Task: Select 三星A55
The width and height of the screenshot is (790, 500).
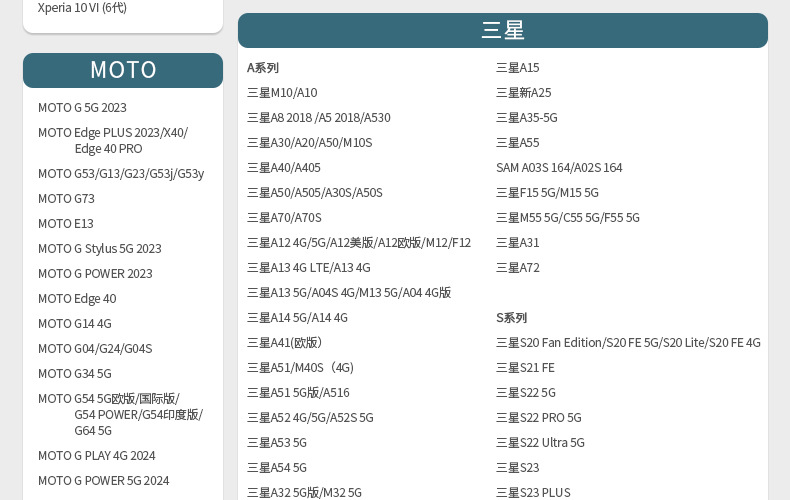Action: (x=517, y=143)
